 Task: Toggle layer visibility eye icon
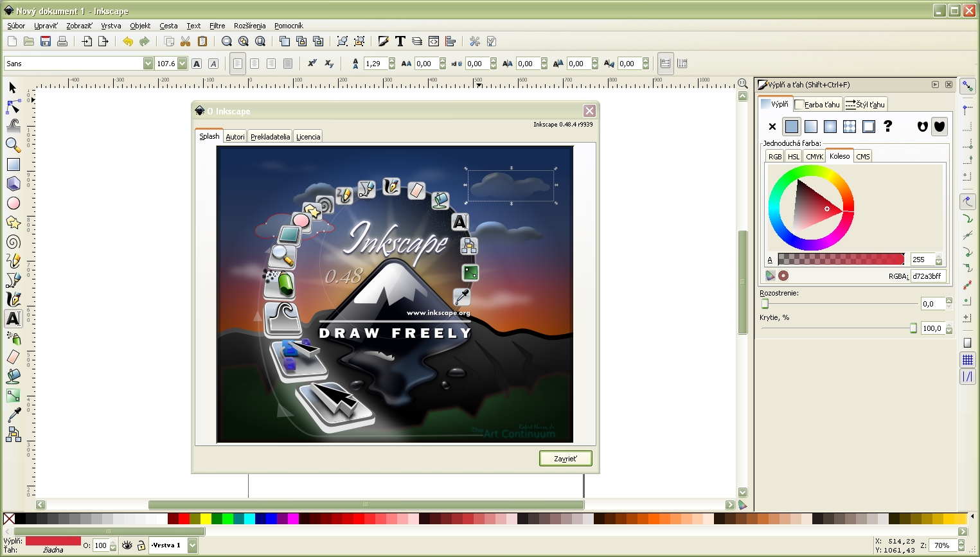127,545
